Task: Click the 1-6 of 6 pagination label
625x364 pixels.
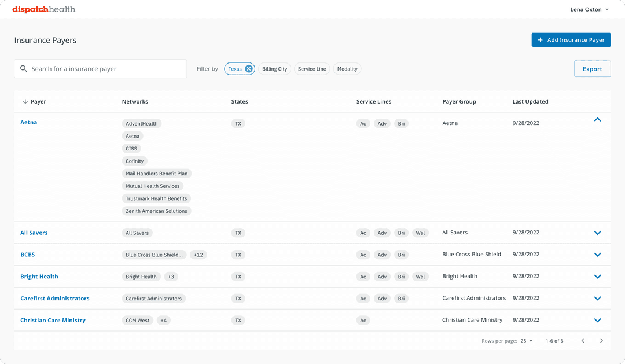Action: tap(554, 341)
